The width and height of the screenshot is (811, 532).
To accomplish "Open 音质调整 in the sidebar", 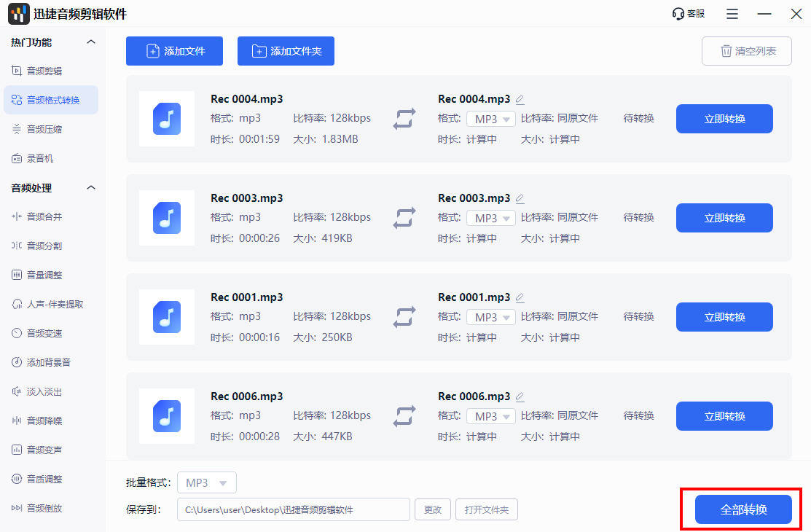I will 51,480.
